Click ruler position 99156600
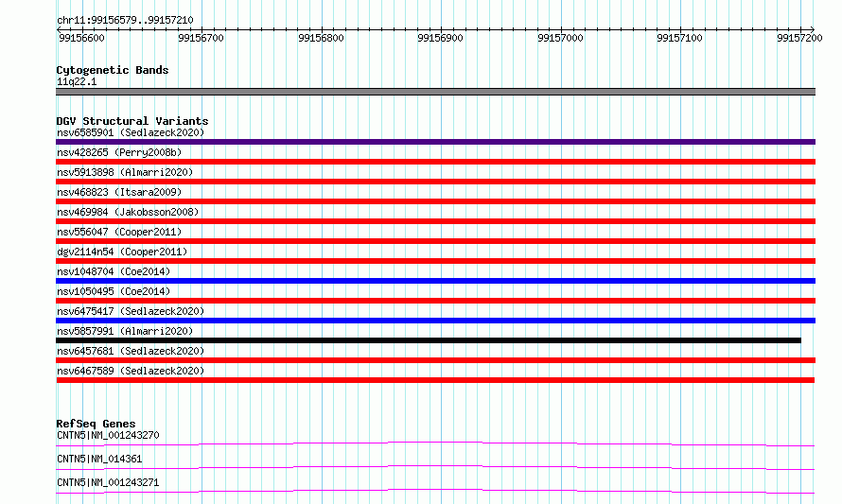Screen dimensions: 842x504 (x=81, y=38)
